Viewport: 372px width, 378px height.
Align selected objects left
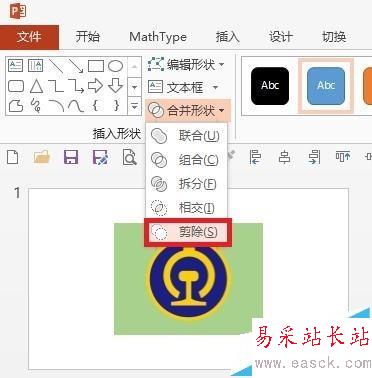point(255,157)
